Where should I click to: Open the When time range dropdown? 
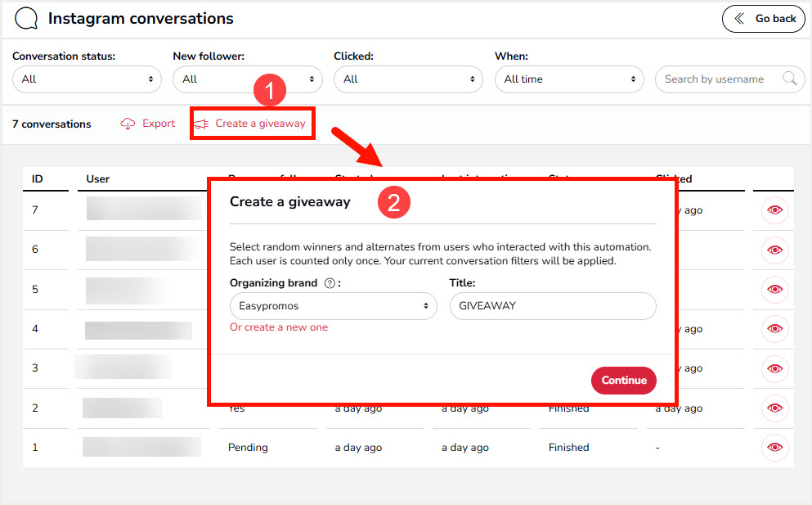569,79
